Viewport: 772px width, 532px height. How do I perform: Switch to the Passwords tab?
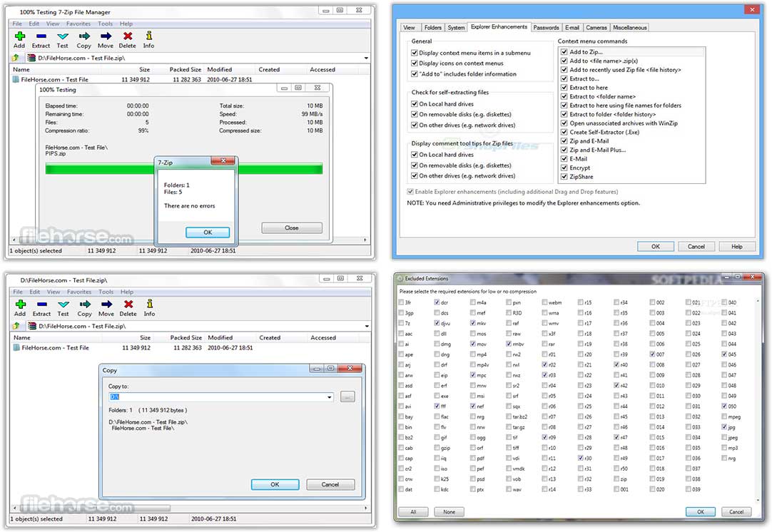[x=546, y=28]
